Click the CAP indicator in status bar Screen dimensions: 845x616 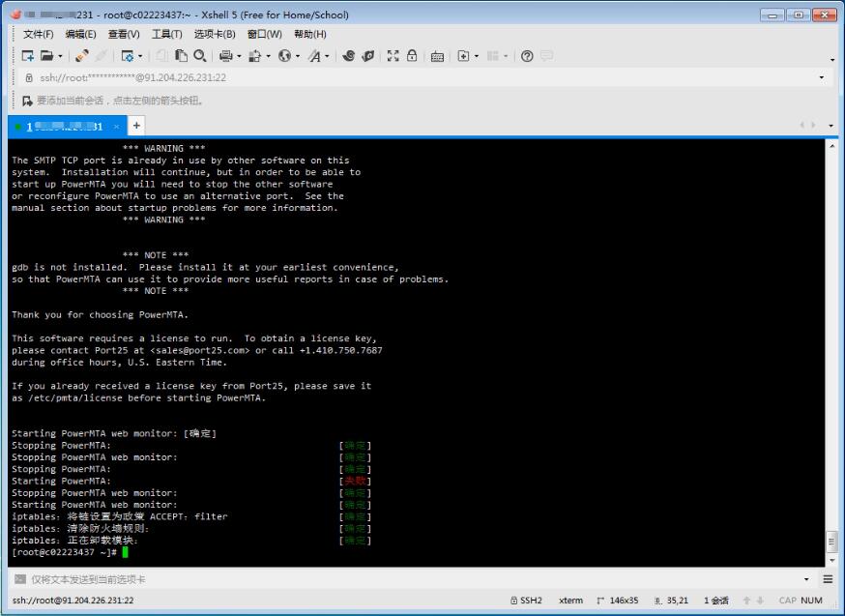(787, 601)
